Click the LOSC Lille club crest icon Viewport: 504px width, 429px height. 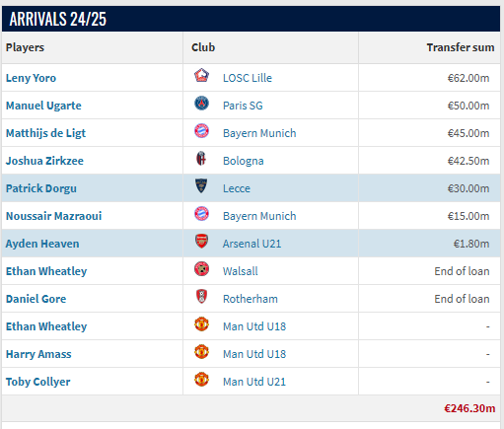click(x=201, y=75)
